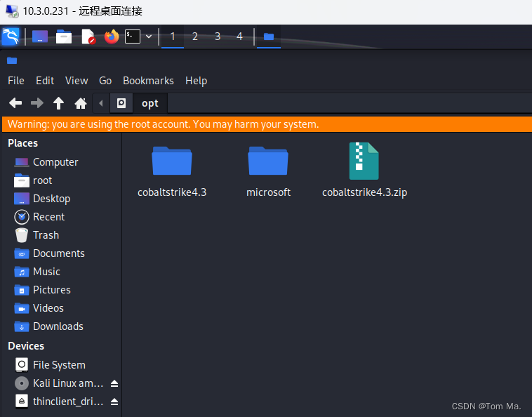The width and height of the screenshot is (532, 417).
Task: Go back to the previous folder
Action: pos(15,102)
